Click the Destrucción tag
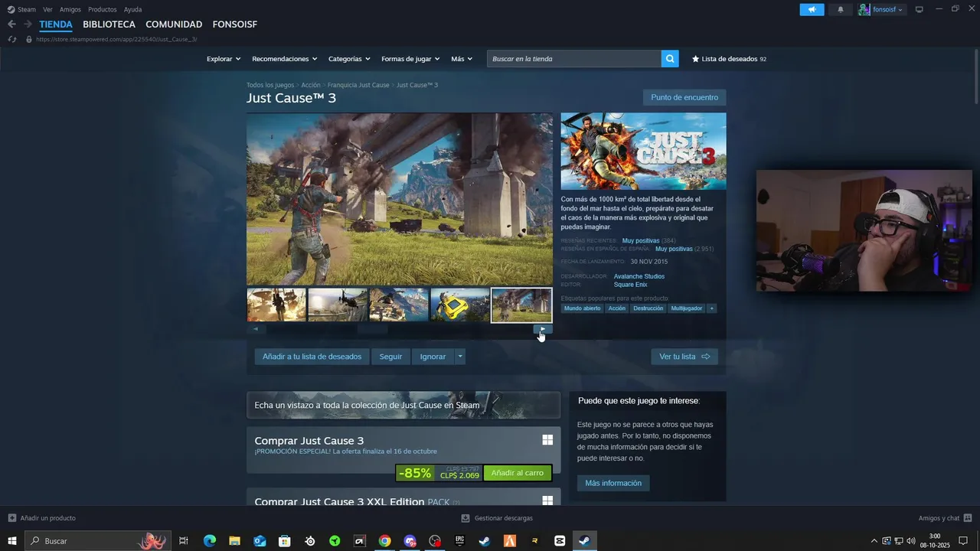The height and width of the screenshot is (551, 980). coord(648,308)
